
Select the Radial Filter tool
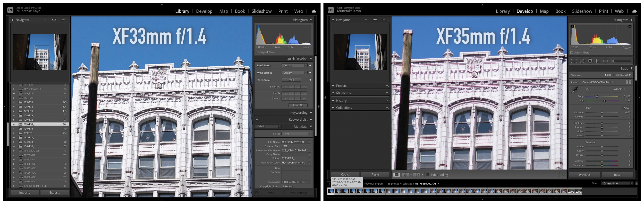coord(605,61)
